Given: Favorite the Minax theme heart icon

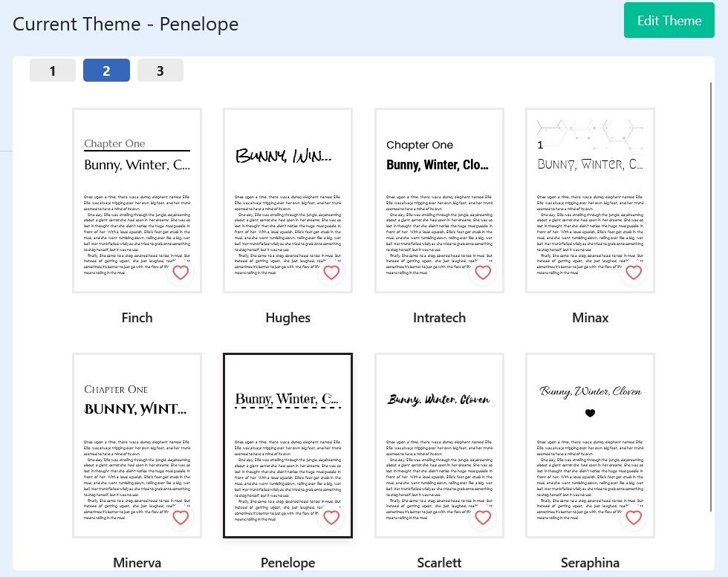Looking at the screenshot, I should point(634,273).
